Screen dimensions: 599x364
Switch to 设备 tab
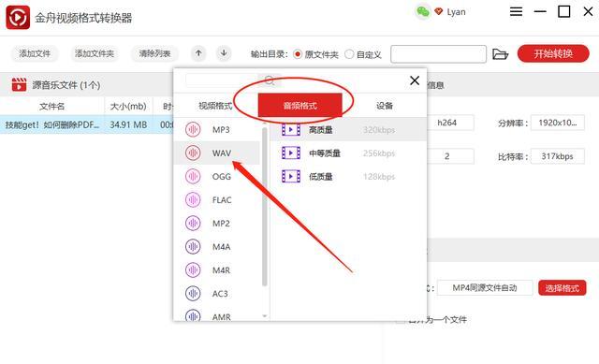[x=385, y=106]
